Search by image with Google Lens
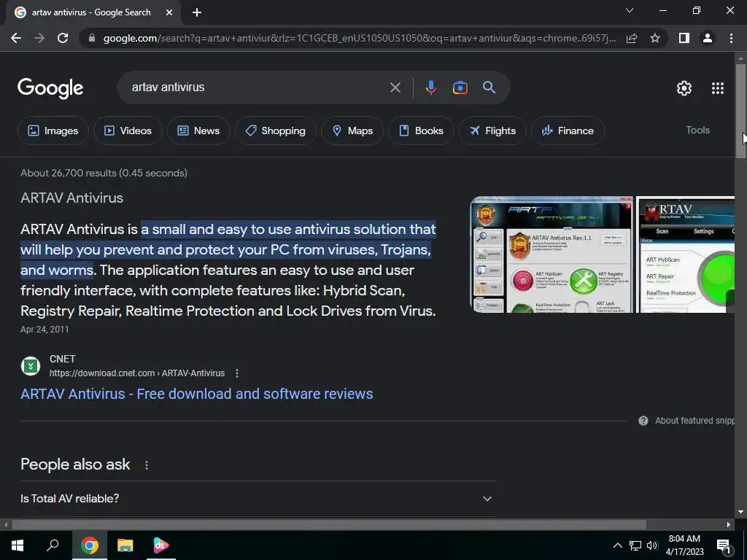This screenshot has height=560, width=747. [x=460, y=87]
